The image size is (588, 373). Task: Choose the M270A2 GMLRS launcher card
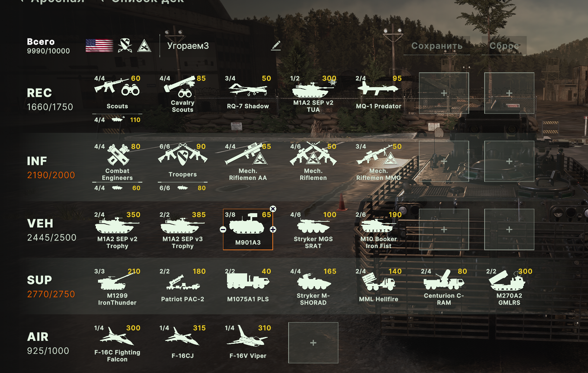click(x=509, y=286)
